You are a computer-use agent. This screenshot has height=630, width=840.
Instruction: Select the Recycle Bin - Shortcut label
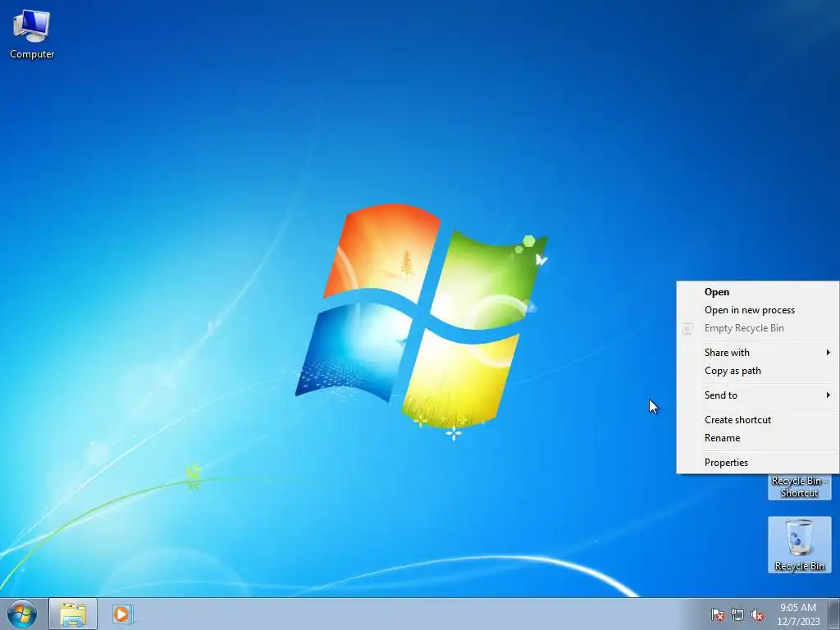click(799, 487)
